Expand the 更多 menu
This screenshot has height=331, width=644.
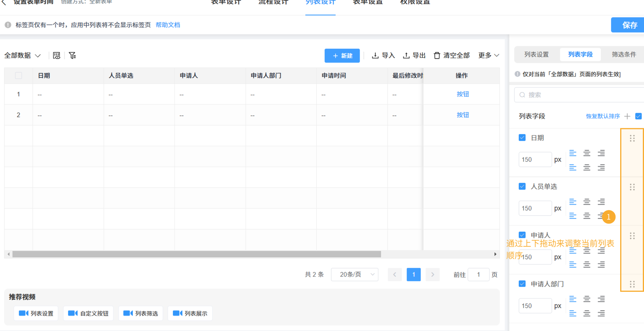point(489,55)
